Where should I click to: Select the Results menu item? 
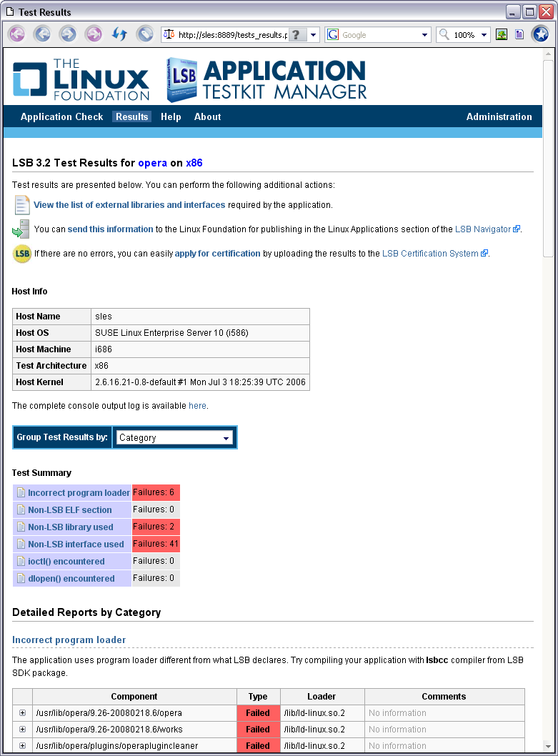[131, 116]
